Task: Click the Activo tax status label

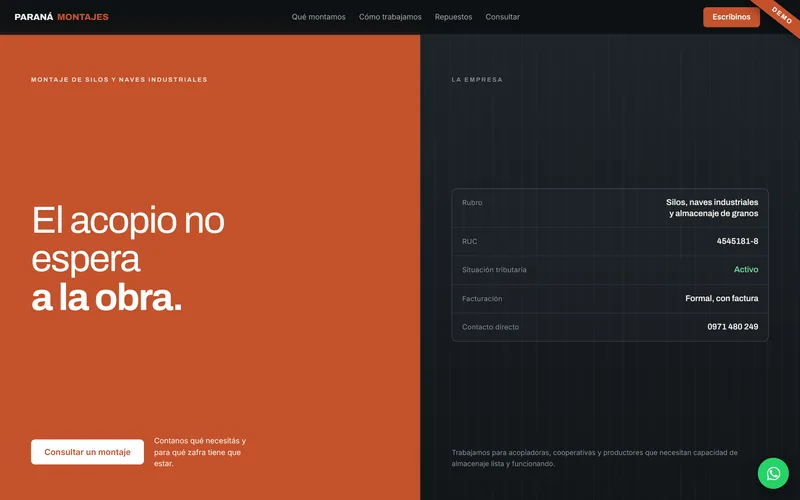Action: 746,269
